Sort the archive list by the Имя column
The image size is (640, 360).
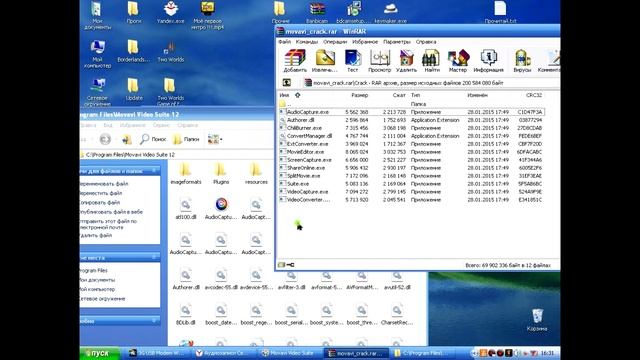point(284,95)
